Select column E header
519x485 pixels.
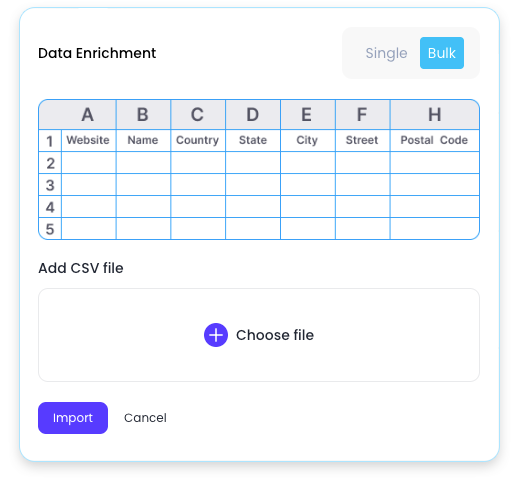[x=307, y=115]
